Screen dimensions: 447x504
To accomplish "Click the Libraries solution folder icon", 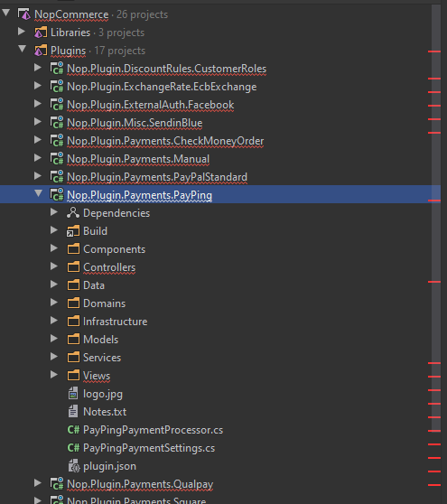I will 41,33.
